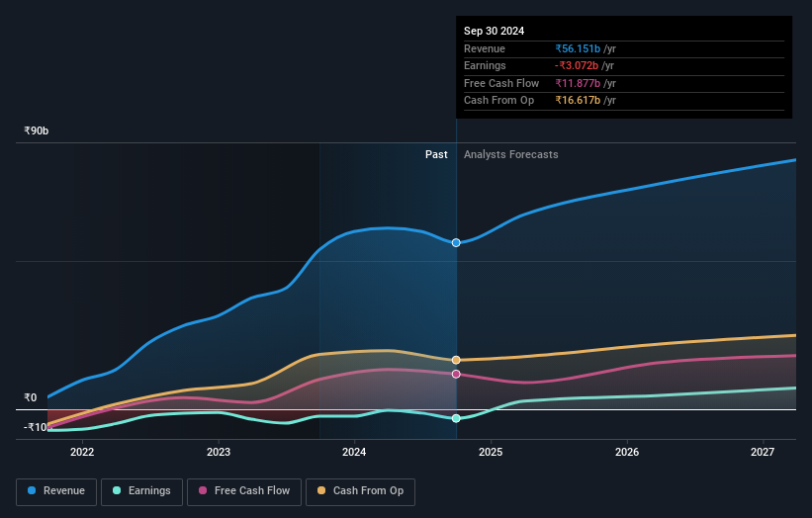Screen dimensions: 812x518
Task: Toggle the Free Cash Flow legend button
Action: point(244,491)
